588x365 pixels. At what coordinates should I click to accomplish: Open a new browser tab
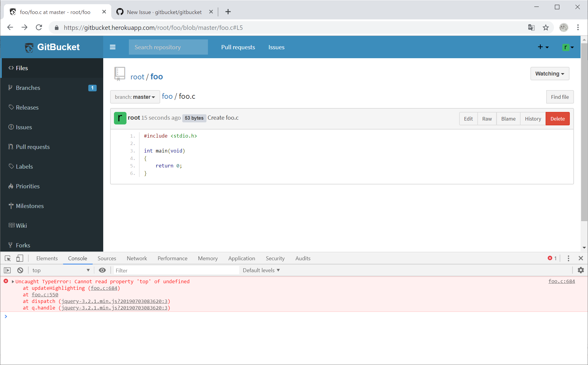point(228,12)
